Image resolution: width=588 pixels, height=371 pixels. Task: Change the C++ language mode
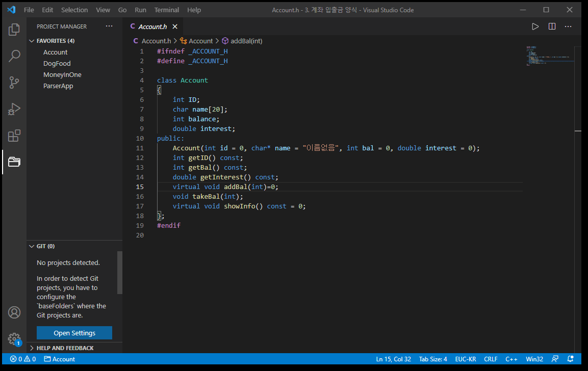coord(512,359)
